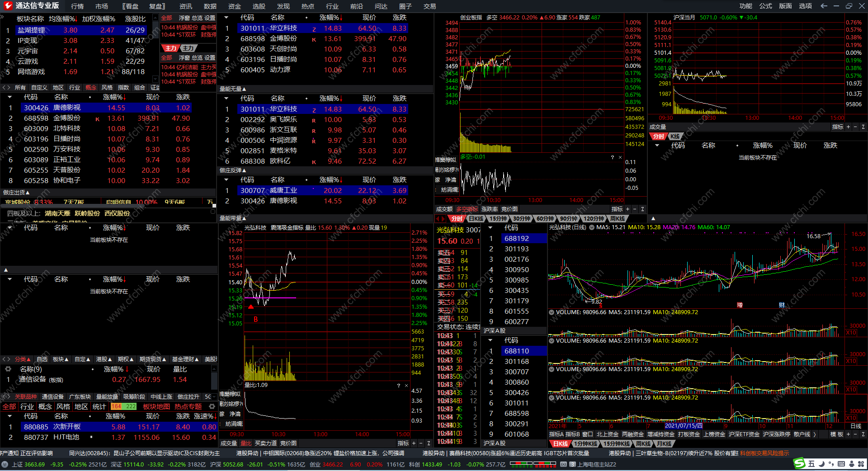868x471 pixels.
Task: Open dropdown arrow beside 代码 in the 威唐工业 list
Action: pyautogui.click(x=226, y=180)
